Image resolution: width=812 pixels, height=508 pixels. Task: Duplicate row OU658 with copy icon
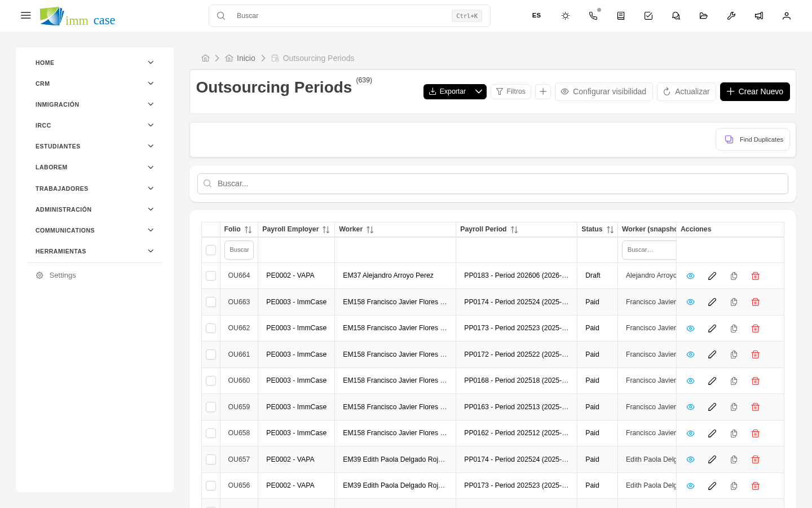point(734,433)
